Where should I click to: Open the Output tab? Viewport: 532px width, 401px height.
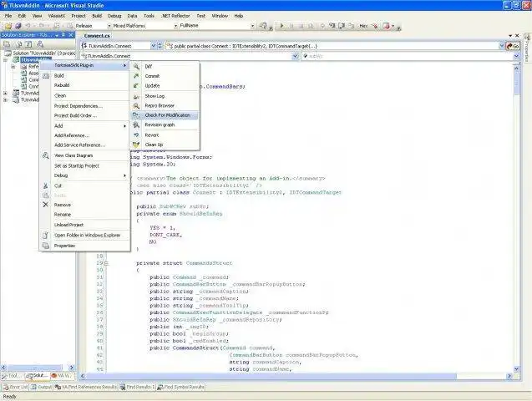click(x=41, y=387)
